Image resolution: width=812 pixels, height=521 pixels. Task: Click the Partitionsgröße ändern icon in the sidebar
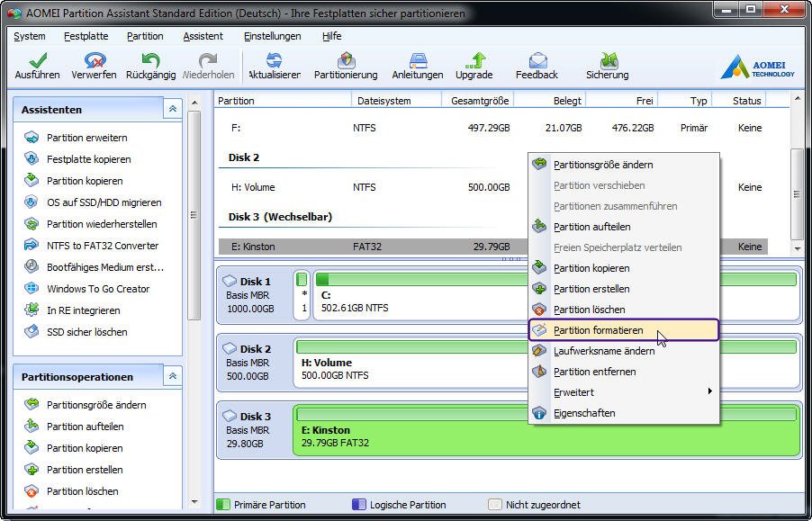[32, 405]
